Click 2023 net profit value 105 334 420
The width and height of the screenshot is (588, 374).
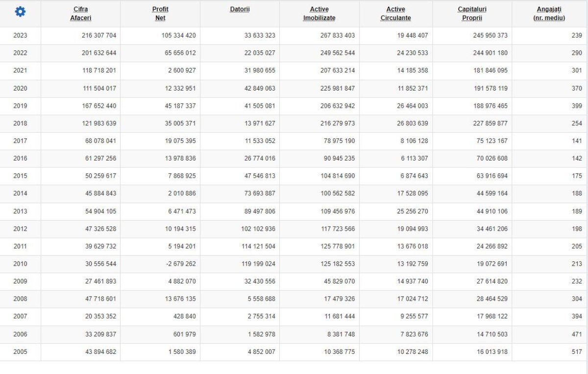point(178,35)
